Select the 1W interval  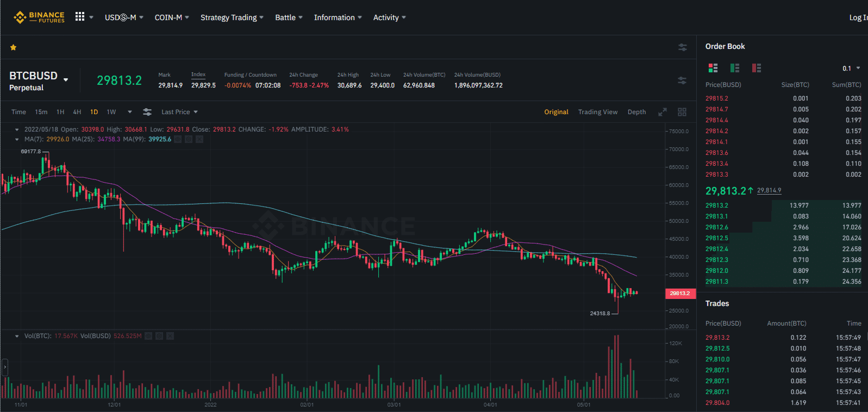[x=111, y=112]
